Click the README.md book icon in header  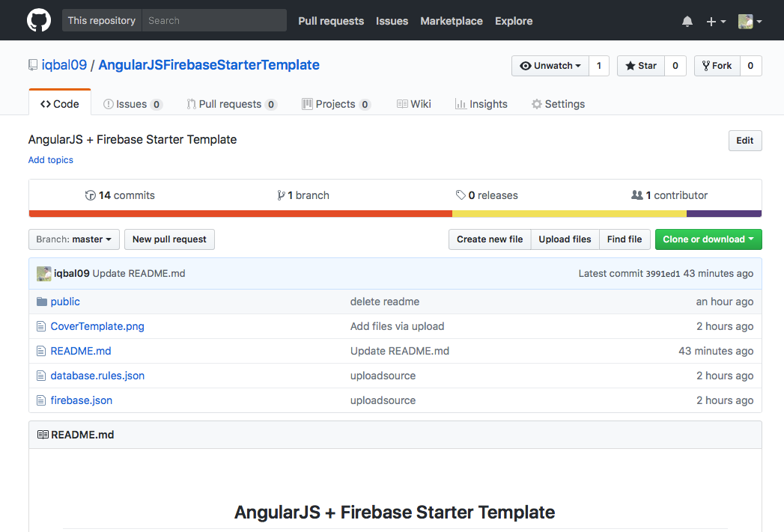click(43, 435)
